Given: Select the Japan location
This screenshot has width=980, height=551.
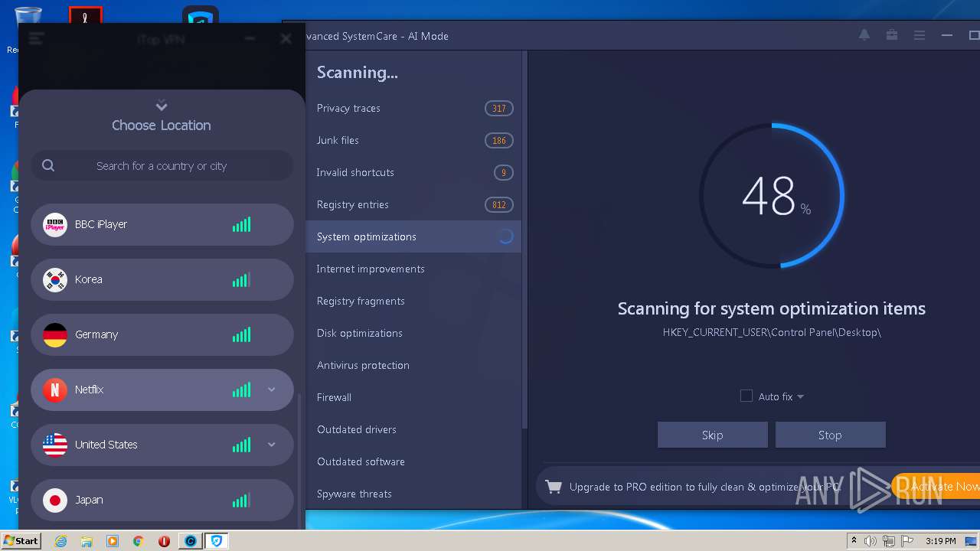Looking at the screenshot, I should click(162, 500).
